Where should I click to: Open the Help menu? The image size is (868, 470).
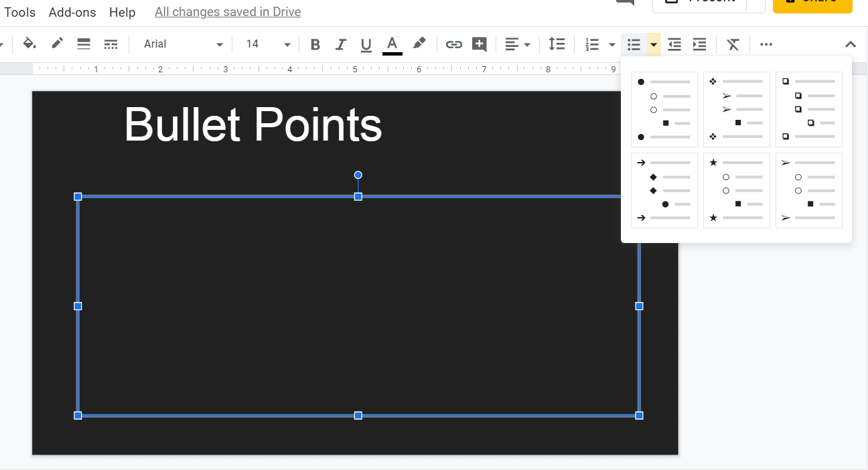(122, 12)
